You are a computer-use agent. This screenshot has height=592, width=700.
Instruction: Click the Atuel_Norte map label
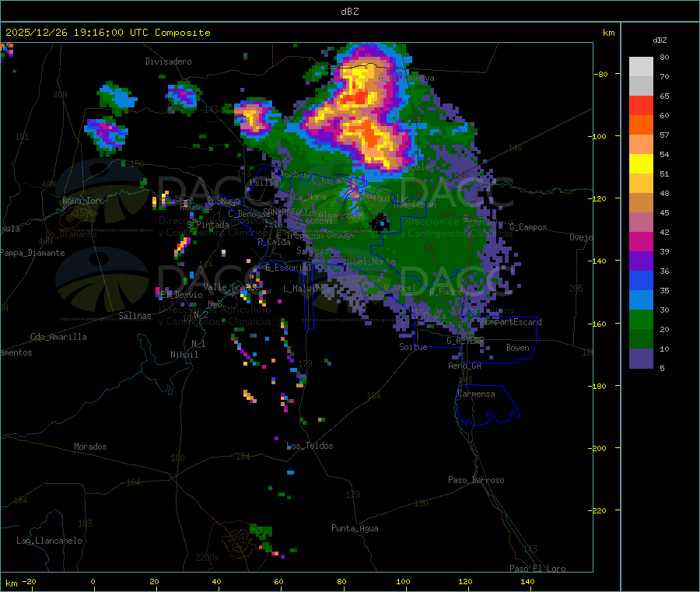pyautogui.click(x=369, y=261)
